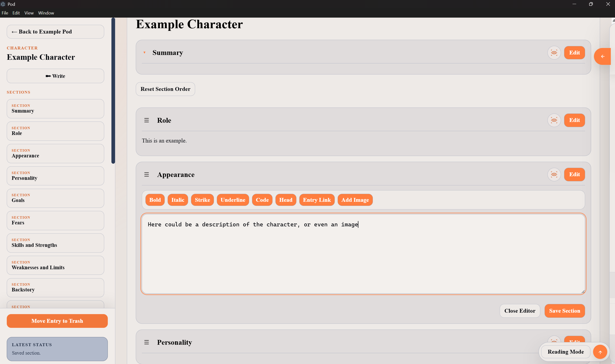The height and width of the screenshot is (364, 615).
Task: Toggle visibility eye for Appearance section
Action: (554, 174)
